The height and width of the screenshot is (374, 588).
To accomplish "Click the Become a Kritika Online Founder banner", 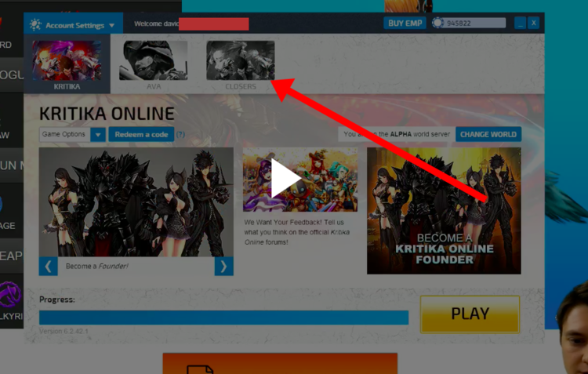I will click(x=444, y=210).
